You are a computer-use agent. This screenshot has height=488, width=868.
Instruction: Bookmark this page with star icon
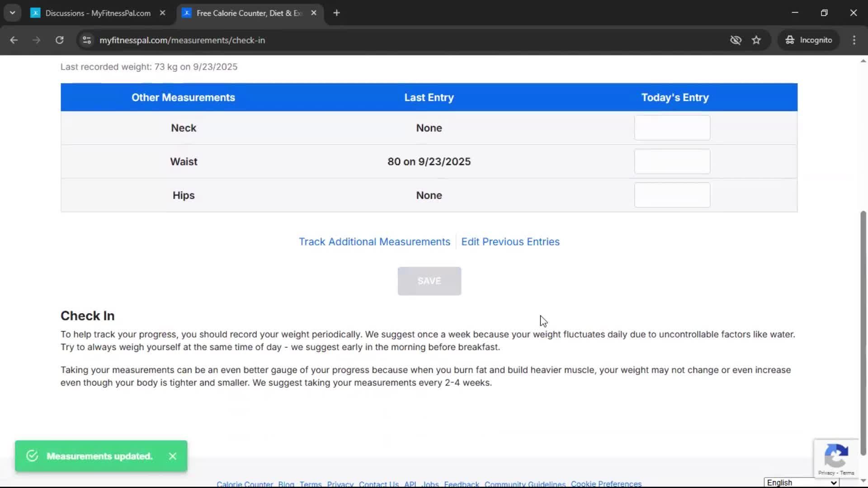point(756,40)
